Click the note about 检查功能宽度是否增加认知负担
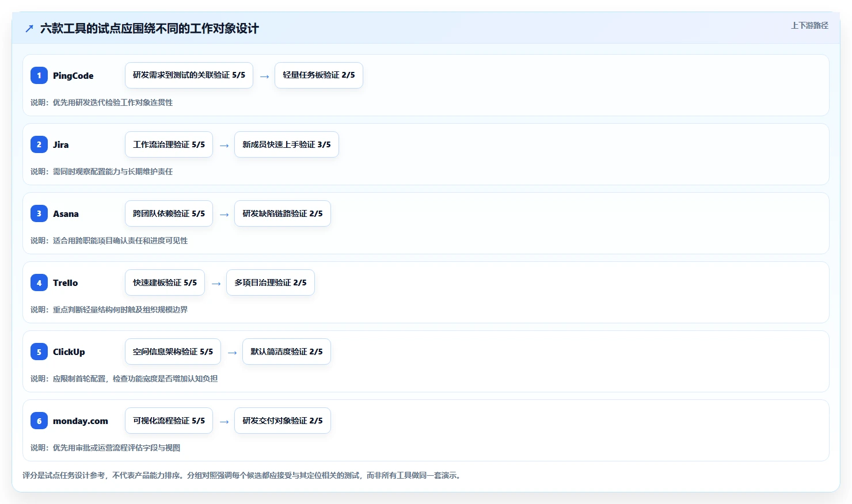Viewport: 852px width, 504px height. tap(124, 379)
